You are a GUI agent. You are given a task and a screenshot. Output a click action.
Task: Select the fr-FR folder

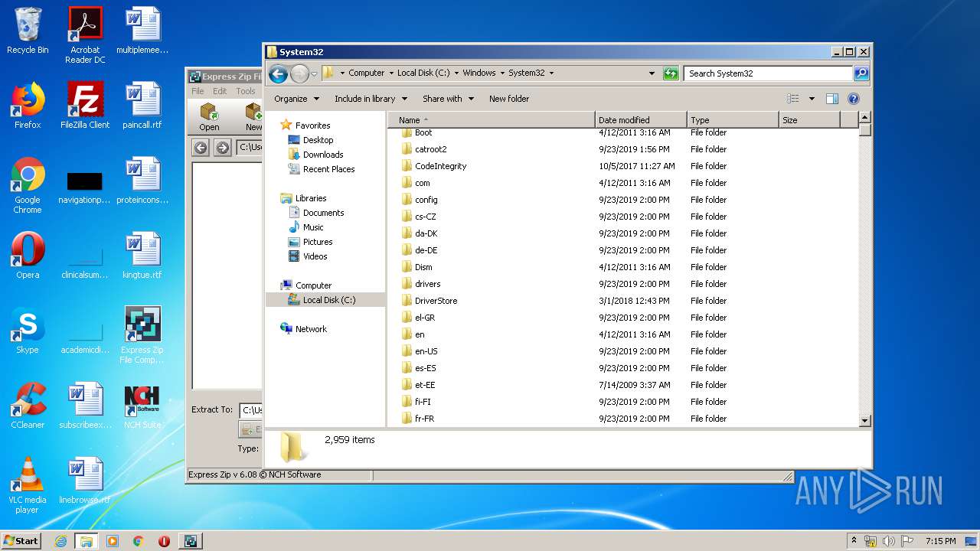[424, 419]
